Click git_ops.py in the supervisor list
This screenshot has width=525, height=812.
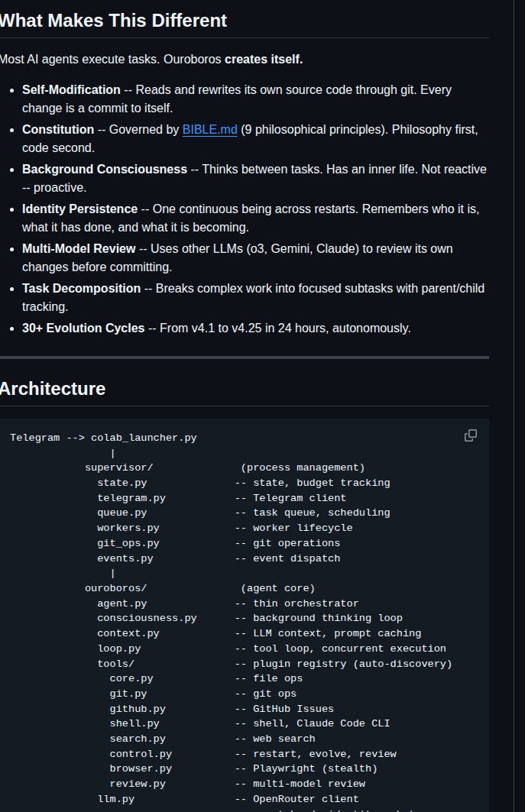click(x=128, y=543)
